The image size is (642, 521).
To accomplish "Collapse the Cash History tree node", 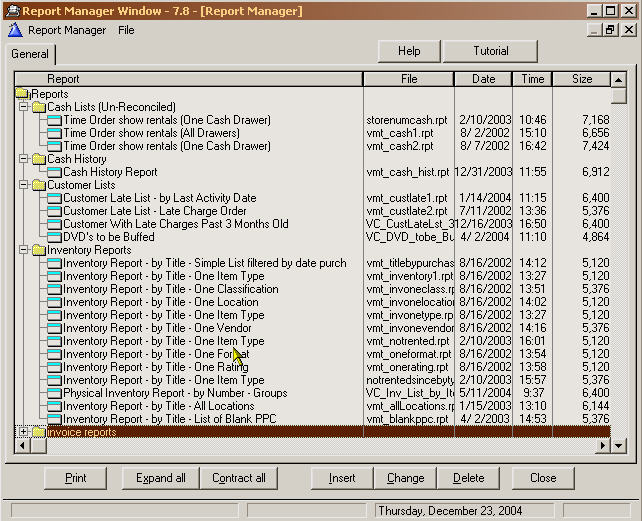I will coord(23,159).
